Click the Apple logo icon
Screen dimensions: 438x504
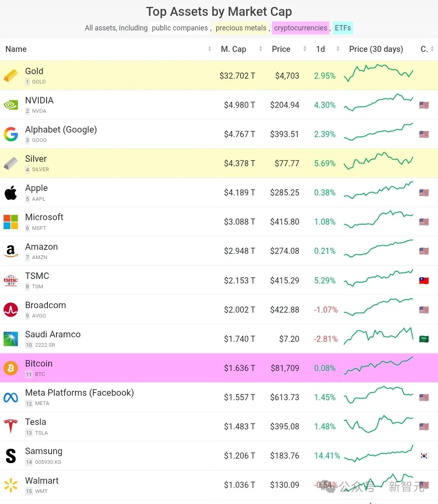(x=11, y=193)
